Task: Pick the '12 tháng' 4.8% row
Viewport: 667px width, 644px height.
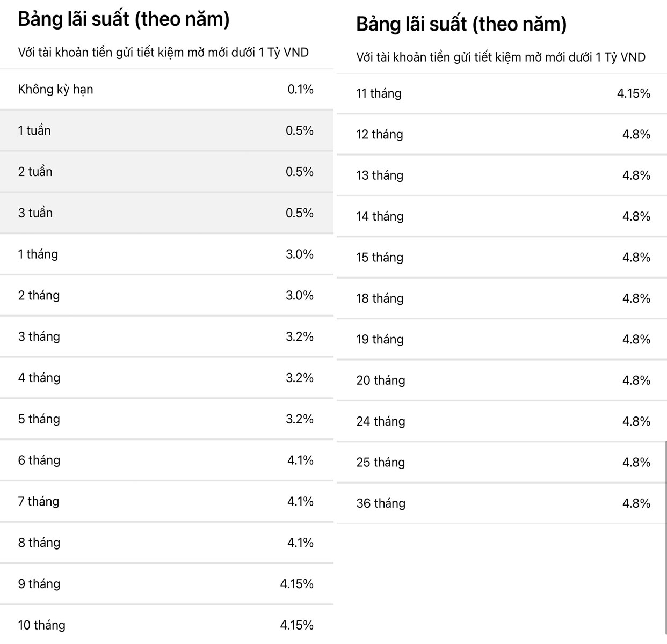Action: click(x=502, y=134)
